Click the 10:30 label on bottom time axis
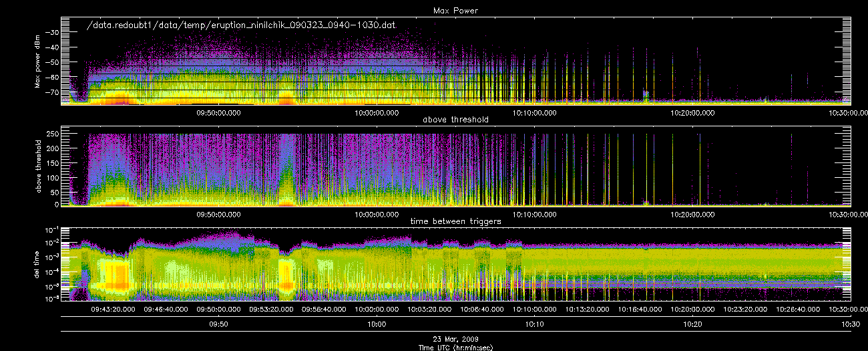This screenshot has height=351, width=868. coord(850,324)
